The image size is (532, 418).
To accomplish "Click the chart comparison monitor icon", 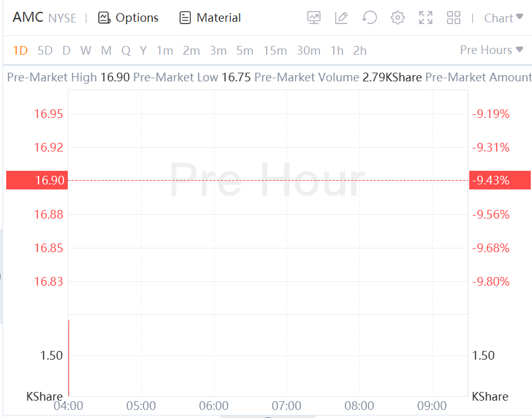I will coord(314,18).
